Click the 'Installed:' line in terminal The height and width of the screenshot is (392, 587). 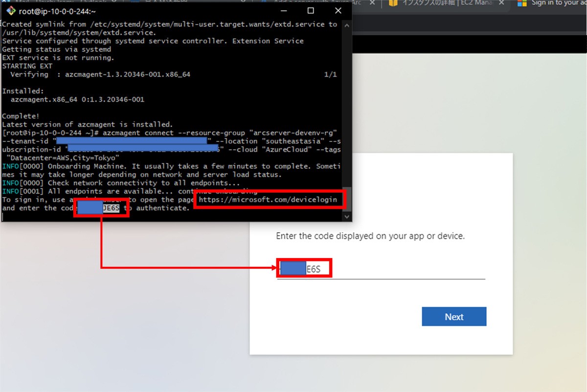click(23, 91)
